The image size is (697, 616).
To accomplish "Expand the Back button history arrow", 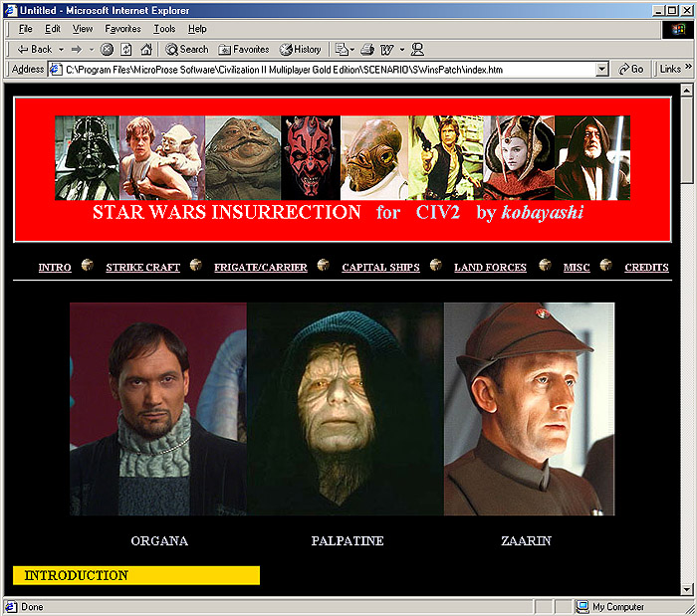I will pos(61,49).
